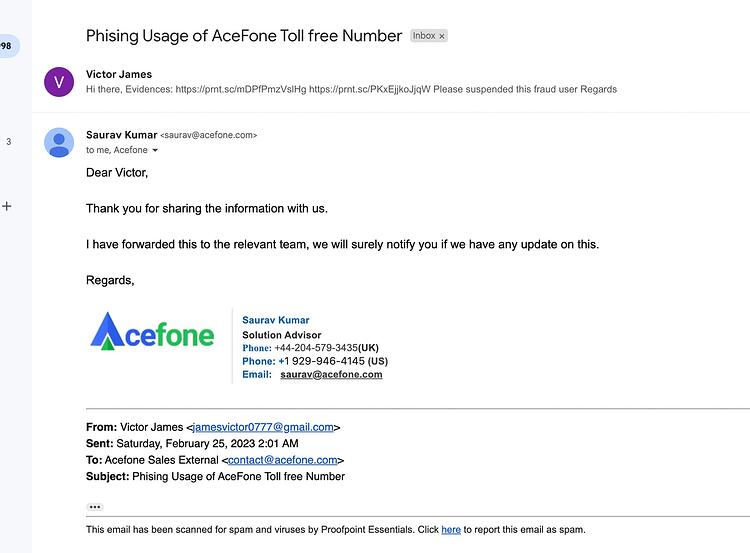
Task: Click the sidebar item showing count 3
Action: click(x=9, y=142)
